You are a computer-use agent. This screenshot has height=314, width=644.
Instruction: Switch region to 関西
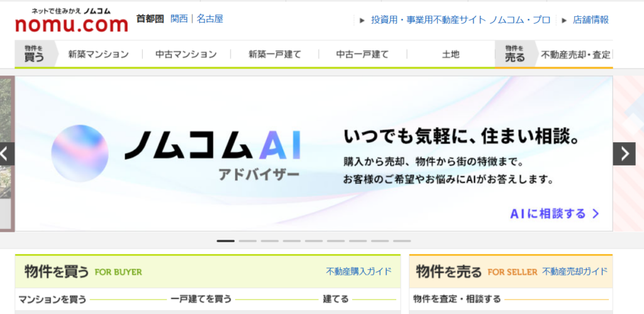[179, 19]
